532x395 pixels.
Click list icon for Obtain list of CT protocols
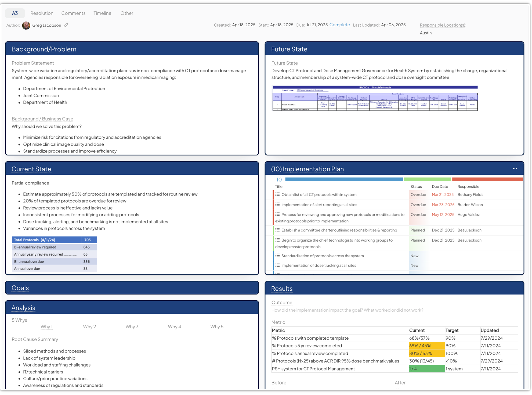click(x=277, y=194)
